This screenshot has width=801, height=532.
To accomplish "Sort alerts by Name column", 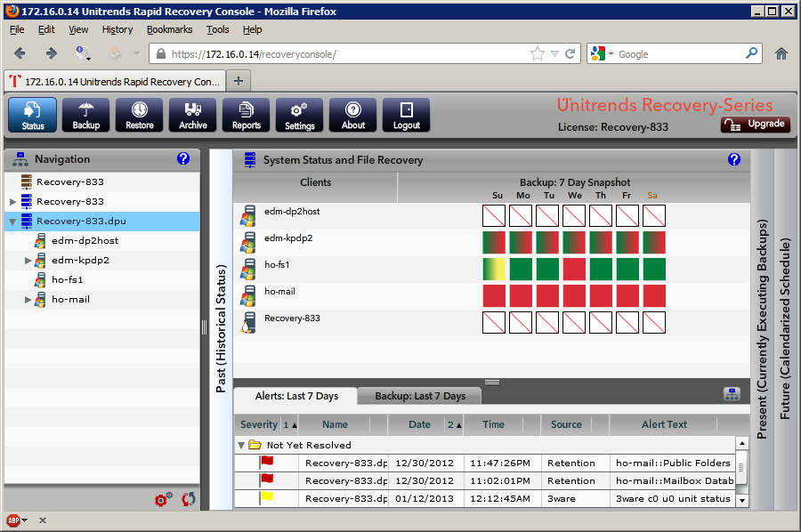I will [x=336, y=424].
